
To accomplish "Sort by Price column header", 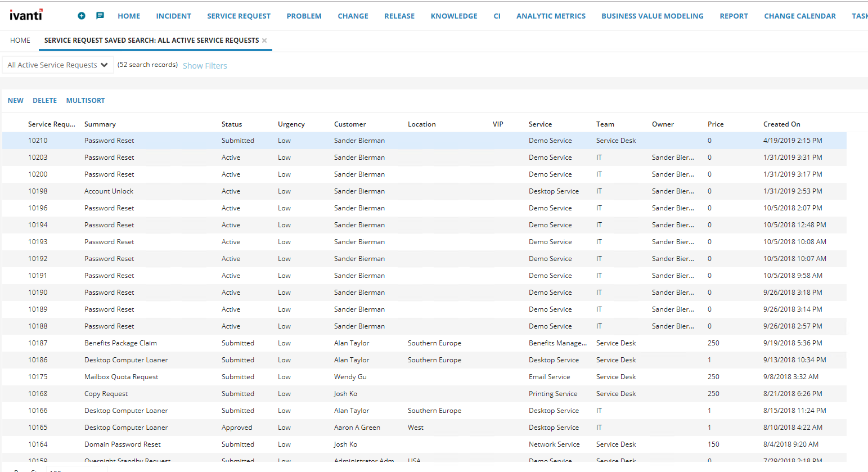I will (716, 124).
